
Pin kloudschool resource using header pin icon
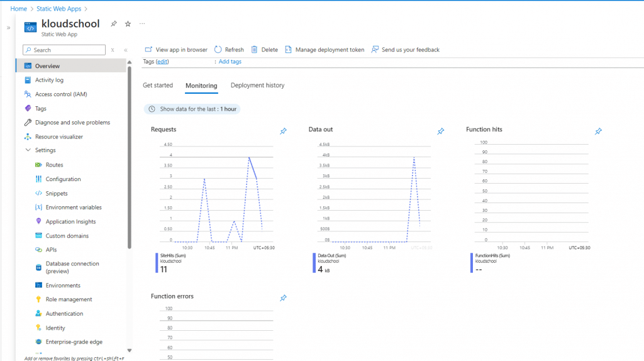pyautogui.click(x=114, y=24)
